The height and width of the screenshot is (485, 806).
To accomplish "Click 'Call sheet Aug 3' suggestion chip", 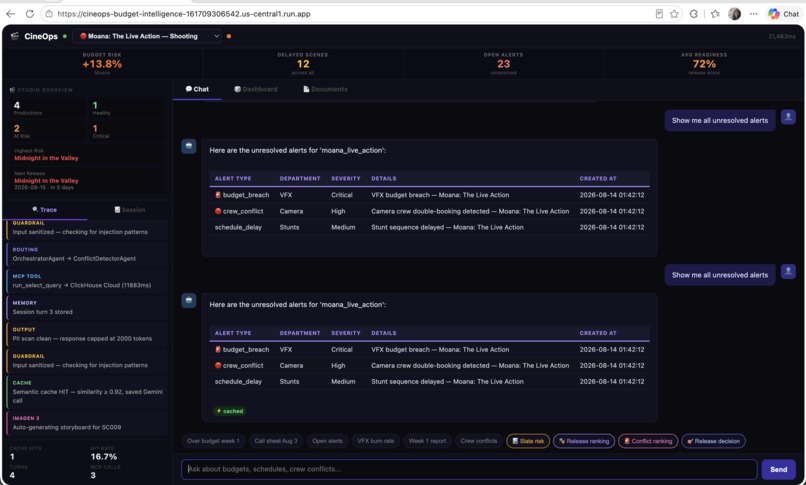I will tap(276, 441).
